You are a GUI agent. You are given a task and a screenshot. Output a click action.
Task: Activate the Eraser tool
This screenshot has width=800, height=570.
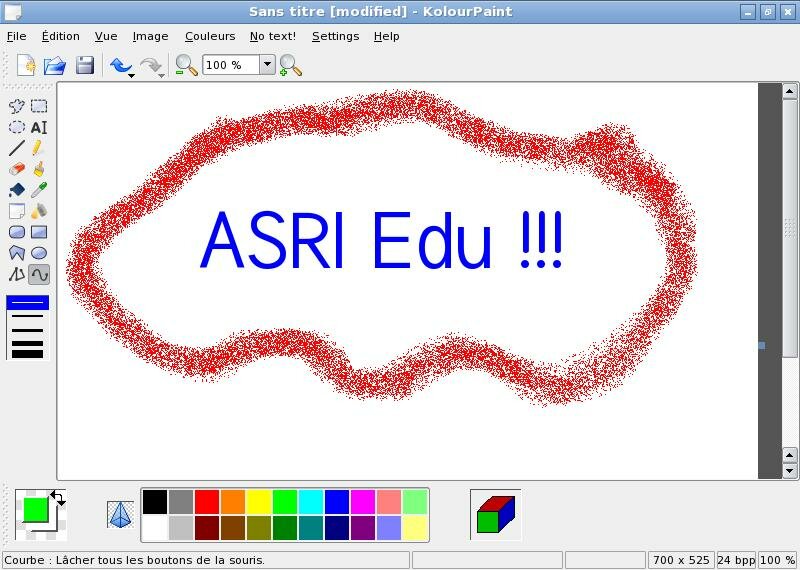(17, 169)
